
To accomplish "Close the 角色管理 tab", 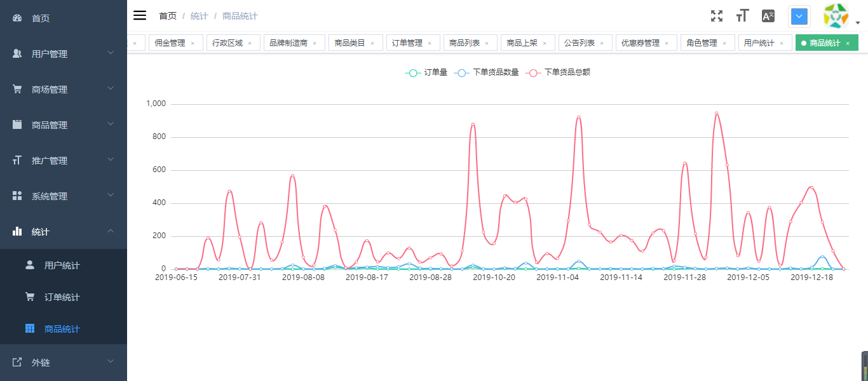I will 724,43.
